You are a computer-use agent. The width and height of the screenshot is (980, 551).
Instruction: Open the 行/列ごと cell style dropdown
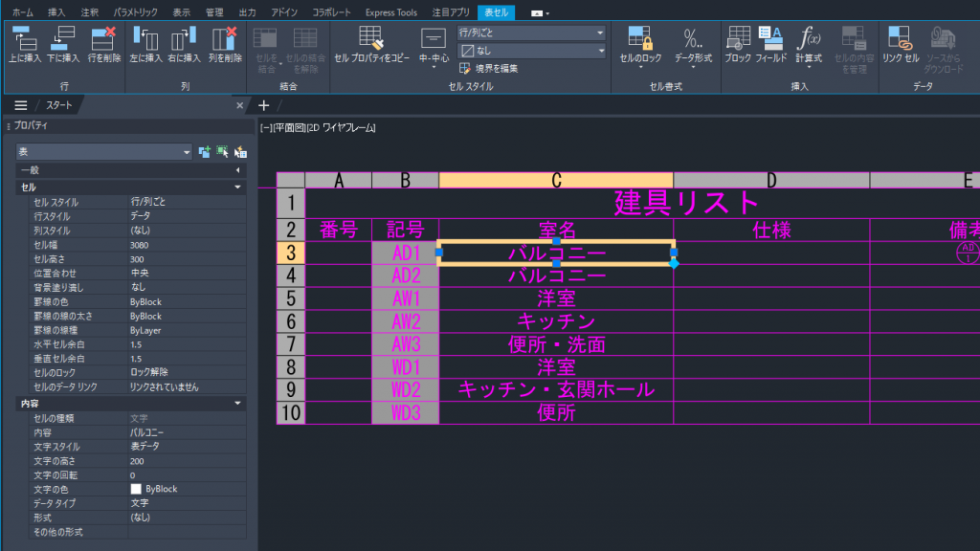click(x=531, y=33)
